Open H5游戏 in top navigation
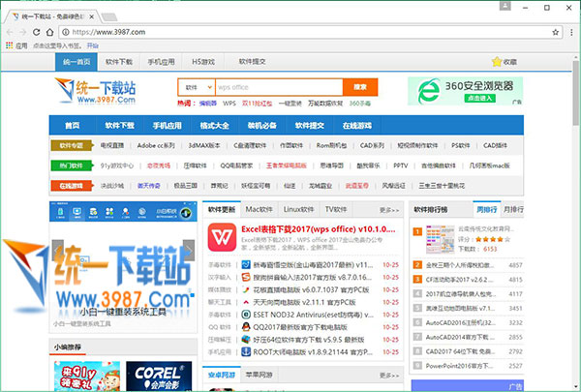 [203, 62]
